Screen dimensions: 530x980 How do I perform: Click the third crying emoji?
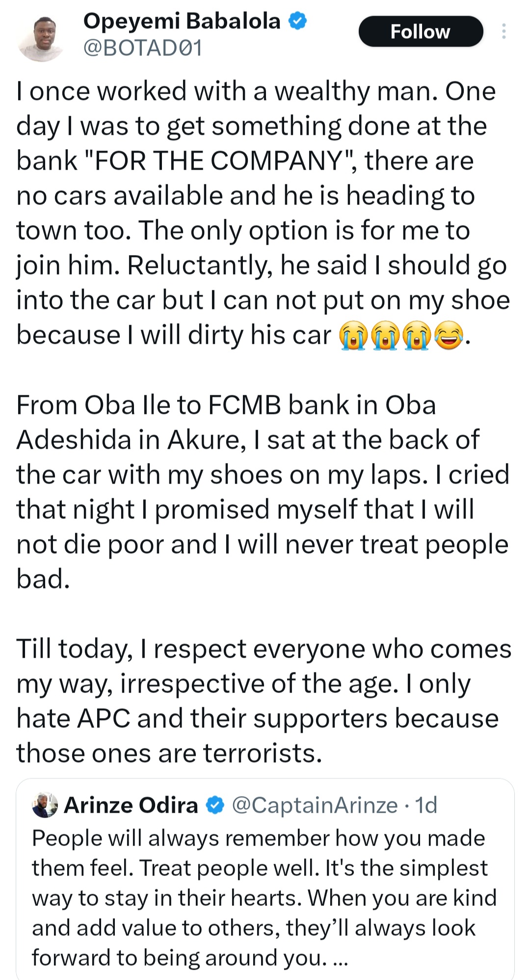417,337
